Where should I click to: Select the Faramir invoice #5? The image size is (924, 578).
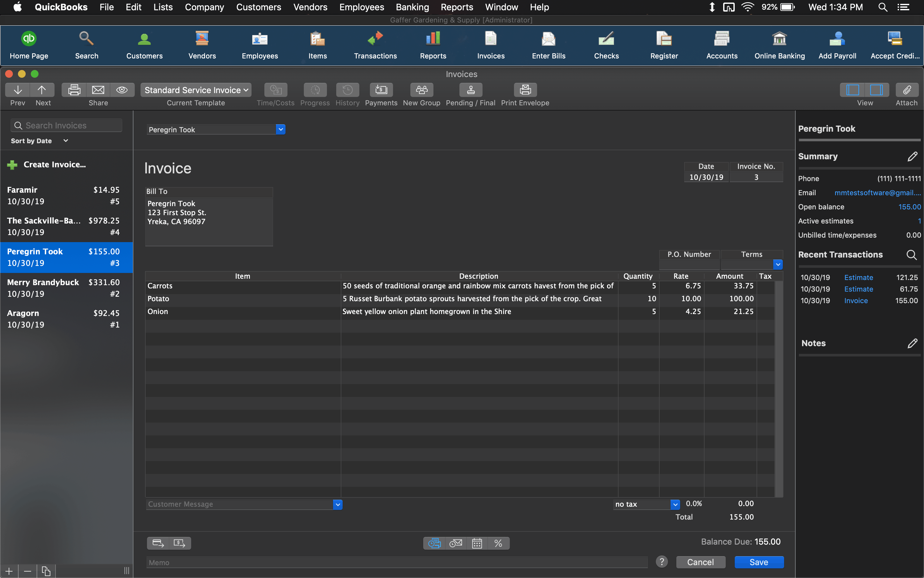[x=66, y=196]
